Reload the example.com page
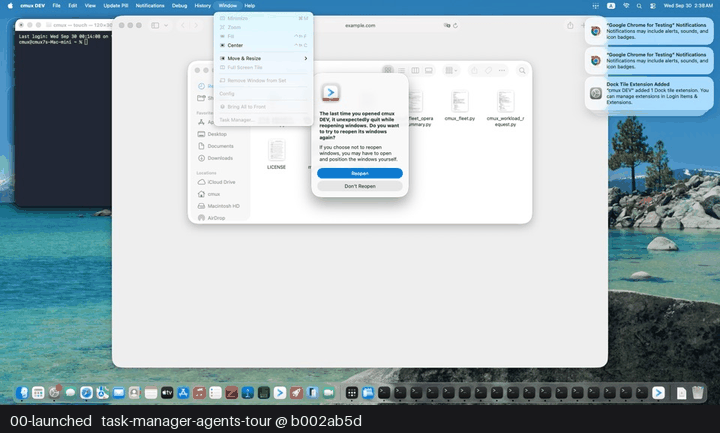The width and height of the screenshot is (720, 433). (x=455, y=25)
